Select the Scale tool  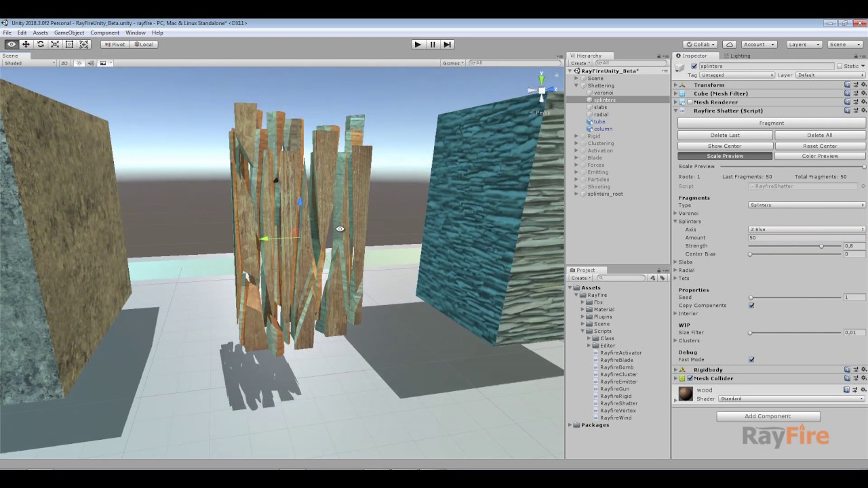click(x=55, y=44)
